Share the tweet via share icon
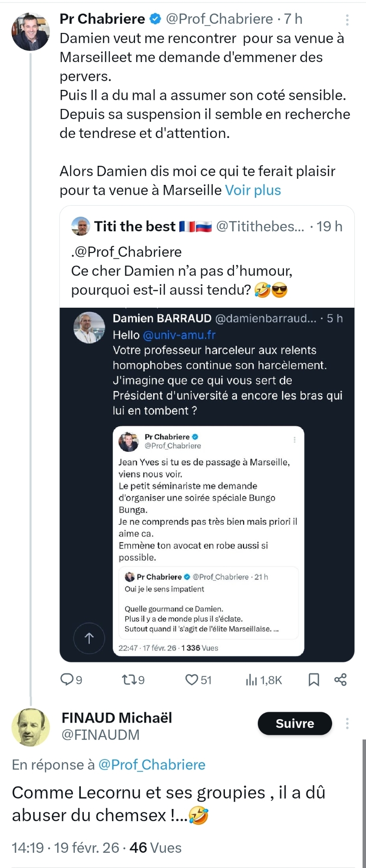 coord(340,679)
